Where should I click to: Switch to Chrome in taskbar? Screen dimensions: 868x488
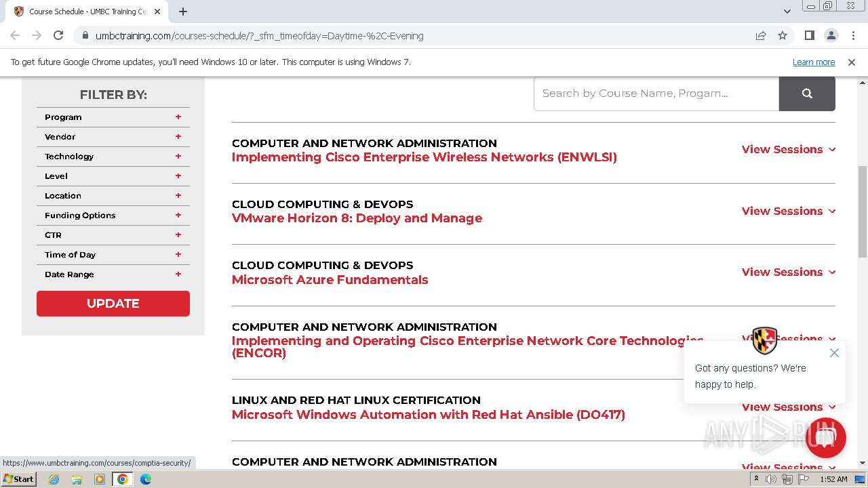tap(122, 479)
